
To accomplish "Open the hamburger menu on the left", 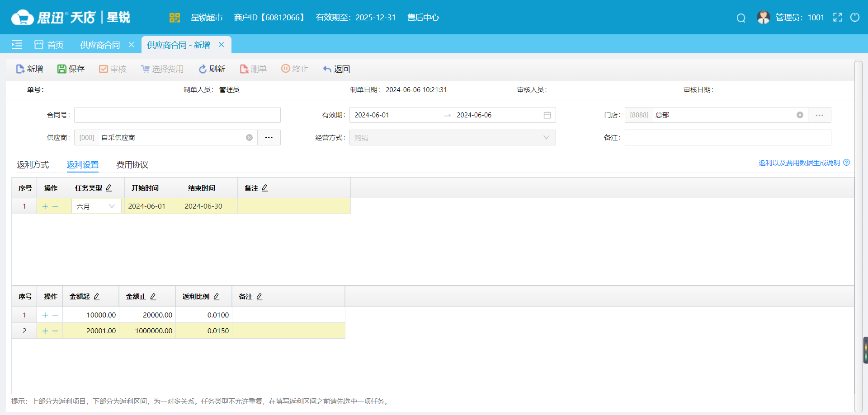I will click(17, 45).
